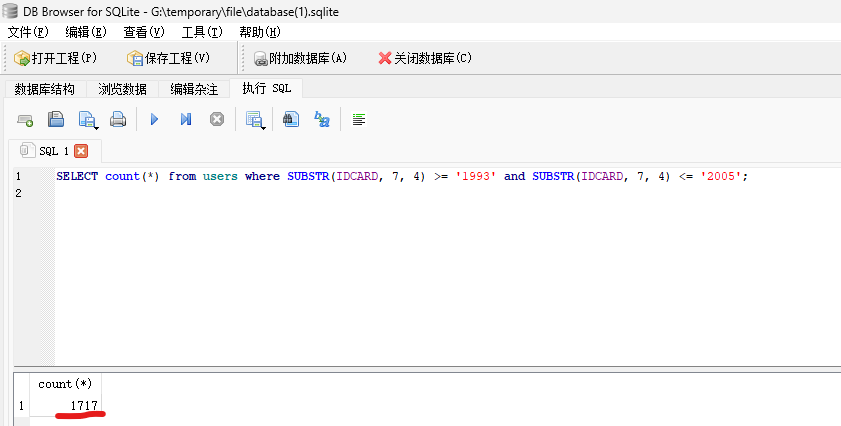Click line 2 of the SQL editor
Screen dimensions: 841x426
pos(448,193)
